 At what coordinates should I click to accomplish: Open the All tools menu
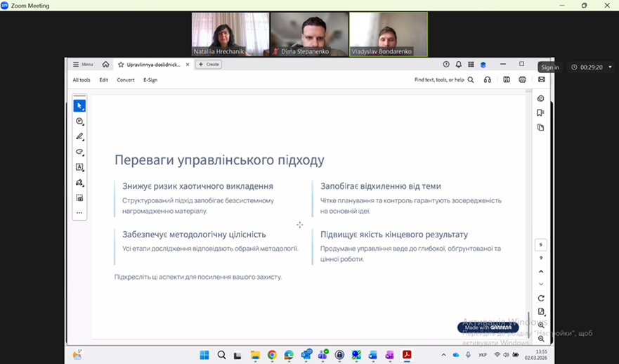pyautogui.click(x=82, y=79)
